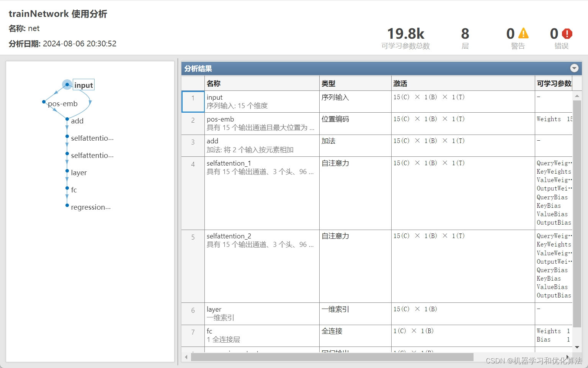Click the pos-emb Weights parameter cell

pyautogui.click(x=554, y=123)
